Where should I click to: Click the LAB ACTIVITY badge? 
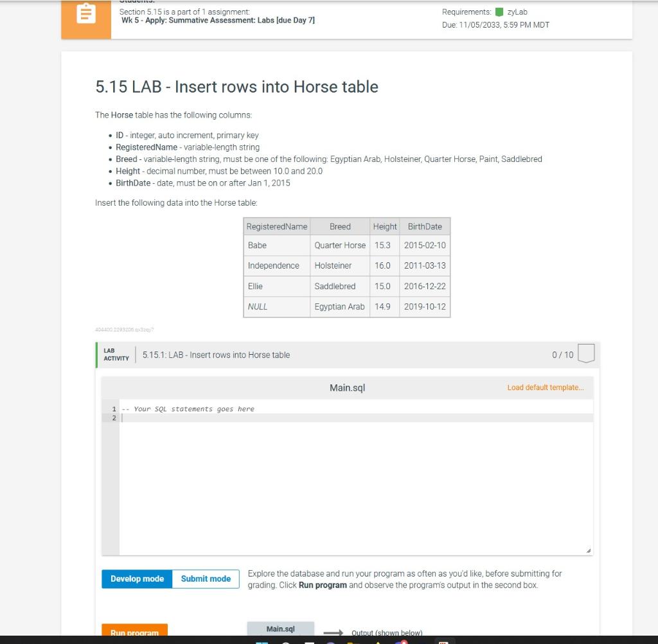click(x=116, y=355)
